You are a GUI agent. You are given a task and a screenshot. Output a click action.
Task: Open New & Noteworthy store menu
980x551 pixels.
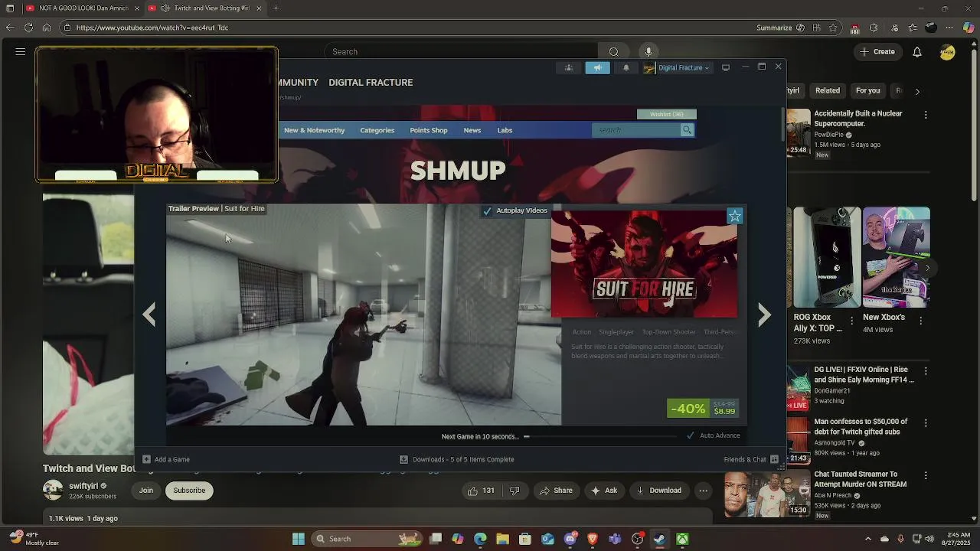pos(314,130)
